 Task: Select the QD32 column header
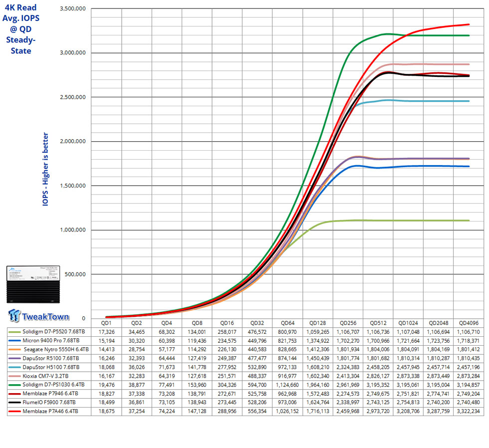[x=257, y=323]
